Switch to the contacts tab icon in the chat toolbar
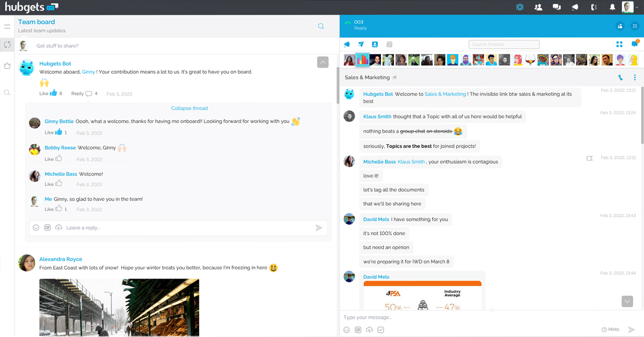This screenshot has width=644, height=337. click(x=375, y=45)
